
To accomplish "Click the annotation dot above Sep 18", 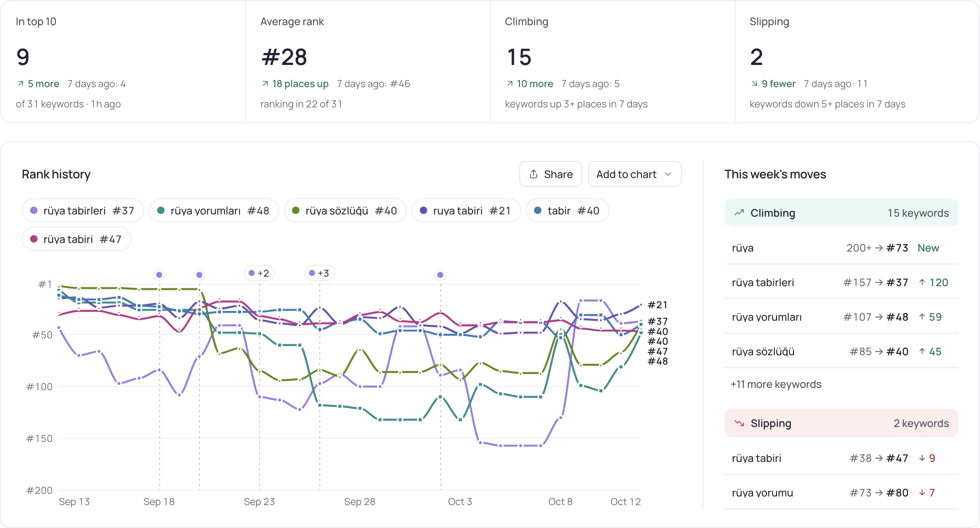I will 159,275.
